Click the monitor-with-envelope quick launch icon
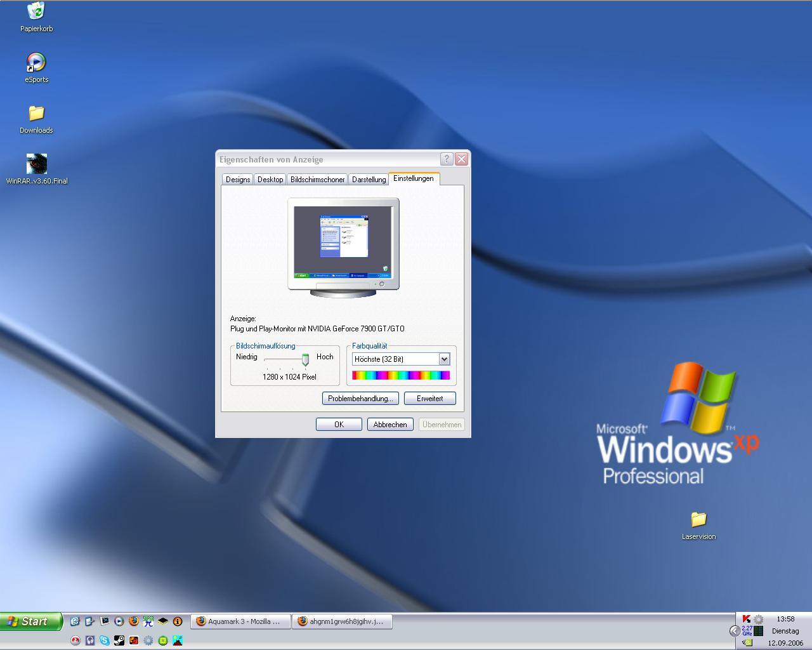This screenshot has height=650, width=812. pyautogui.click(x=105, y=621)
